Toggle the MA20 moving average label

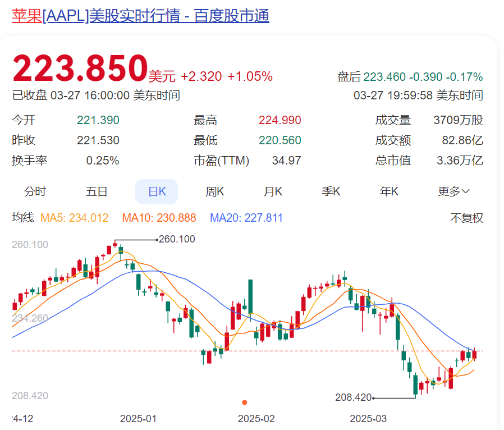coord(246,218)
